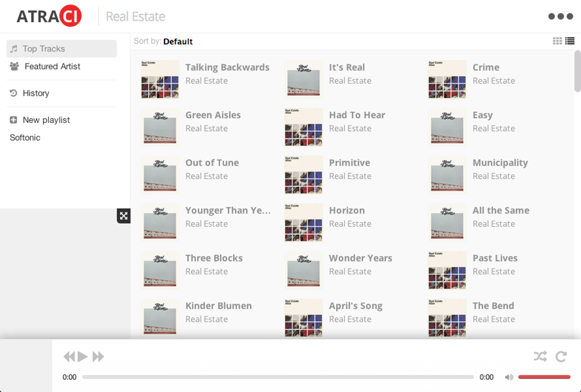Select Top Tracks in sidebar

[62, 48]
